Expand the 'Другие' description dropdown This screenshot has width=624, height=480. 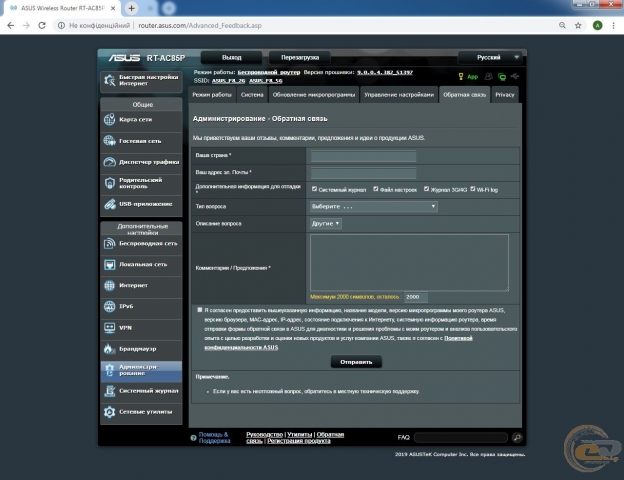tap(326, 224)
